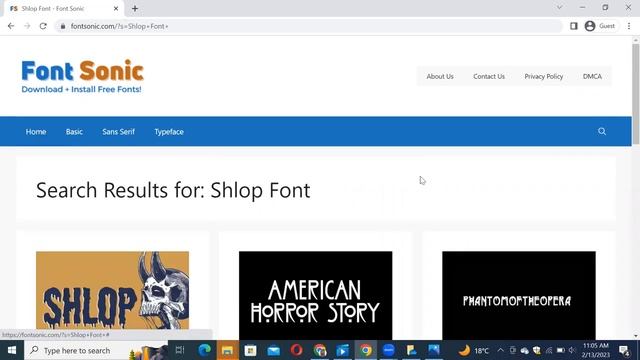
Task: Launch Opera browser from taskbar
Action: [296, 350]
